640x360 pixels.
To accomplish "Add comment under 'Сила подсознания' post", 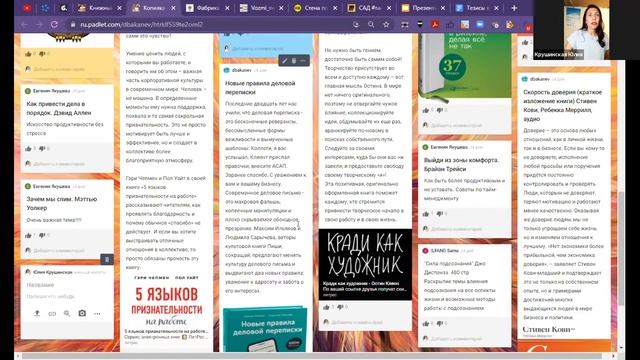I will pyautogui.click(x=456, y=338).
